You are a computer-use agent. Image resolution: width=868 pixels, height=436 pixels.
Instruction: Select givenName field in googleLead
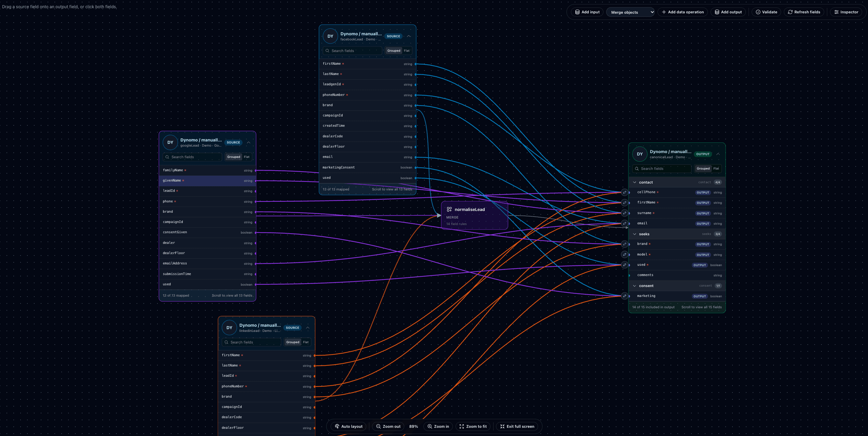(x=207, y=181)
